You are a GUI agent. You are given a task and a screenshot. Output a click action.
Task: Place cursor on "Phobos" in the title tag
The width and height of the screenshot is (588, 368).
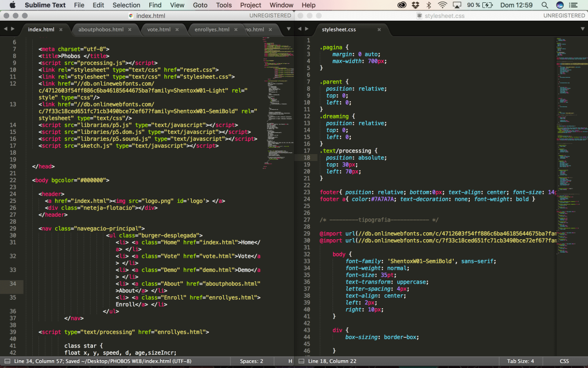71,56
